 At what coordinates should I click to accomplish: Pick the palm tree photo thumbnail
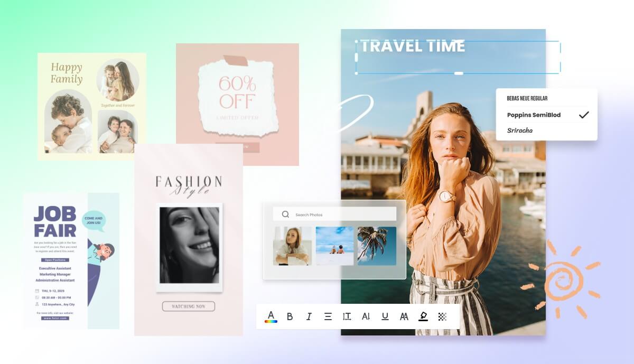click(377, 246)
